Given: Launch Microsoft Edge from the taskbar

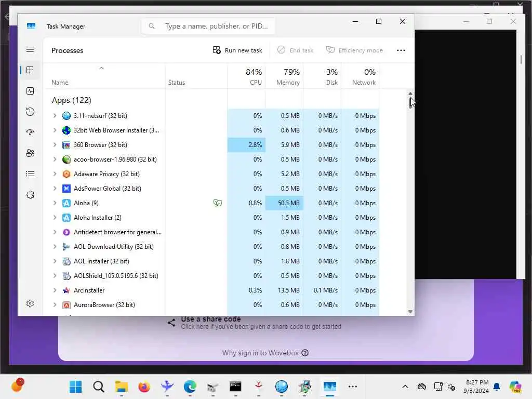Looking at the screenshot, I should pyautogui.click(x=190, y=387).
